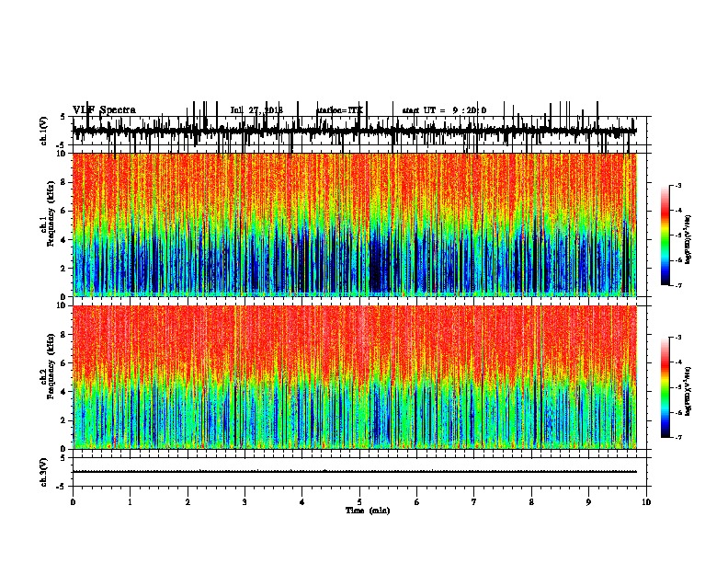Click the "8" minute tick on the time axis
Screen dimensions: 728x563
[x=531, y=502]
